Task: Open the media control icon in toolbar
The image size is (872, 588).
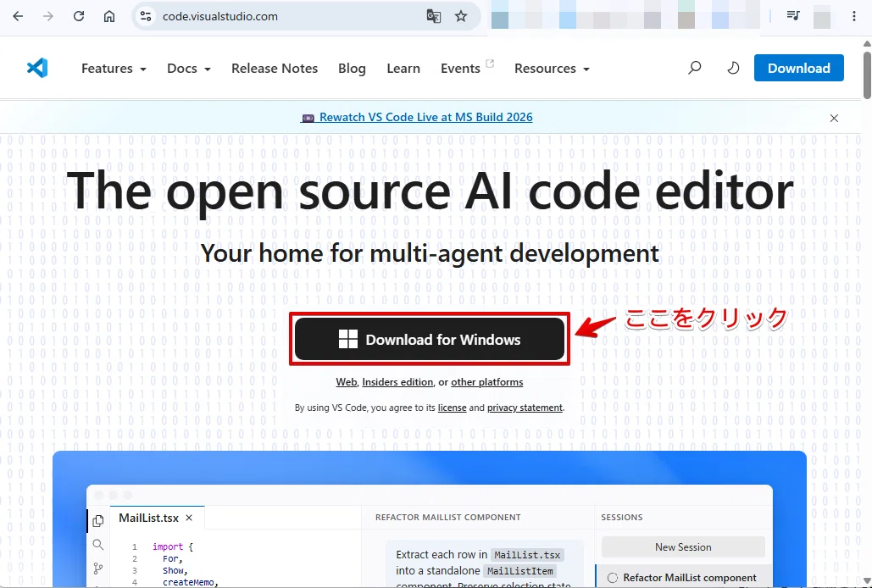Action: pyautogui.click(x=793, y=15)
